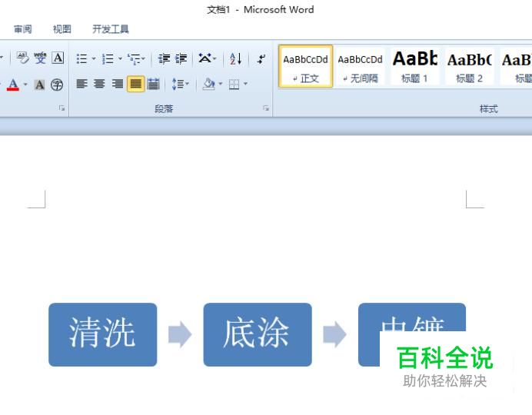This screenshot has height=415, width=532.
Task: Open the 开发工具 tab
Action: (x=111, y=29)
